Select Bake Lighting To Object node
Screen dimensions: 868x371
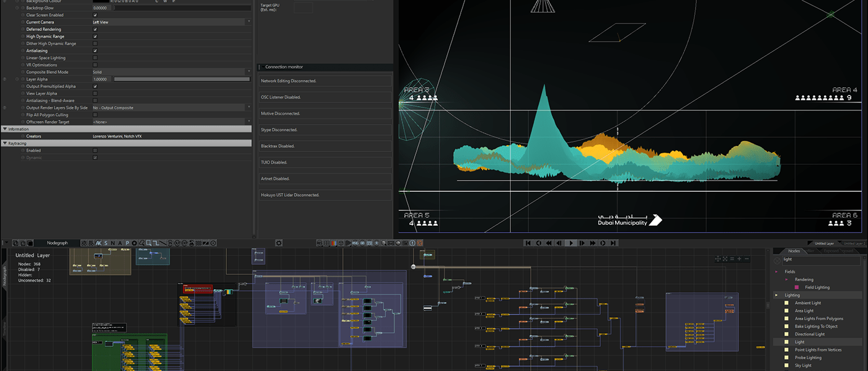816,326
